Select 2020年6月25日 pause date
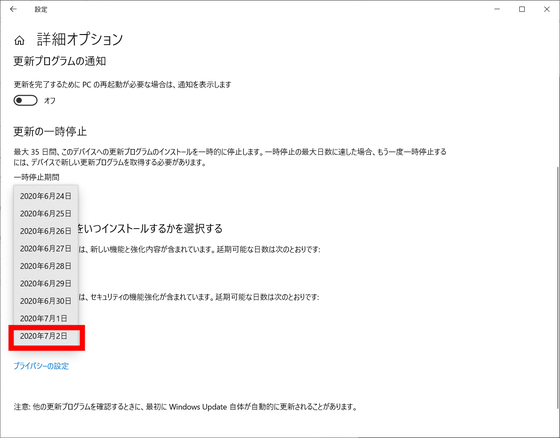Screen dimensions: 560x438 pyautogui.click(x=45, y=214)
